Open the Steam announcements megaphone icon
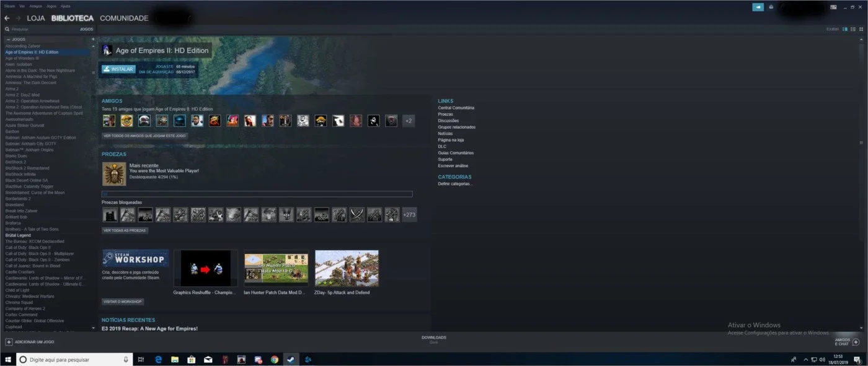This screenshot has height=366, width=868. coord(758,7)
